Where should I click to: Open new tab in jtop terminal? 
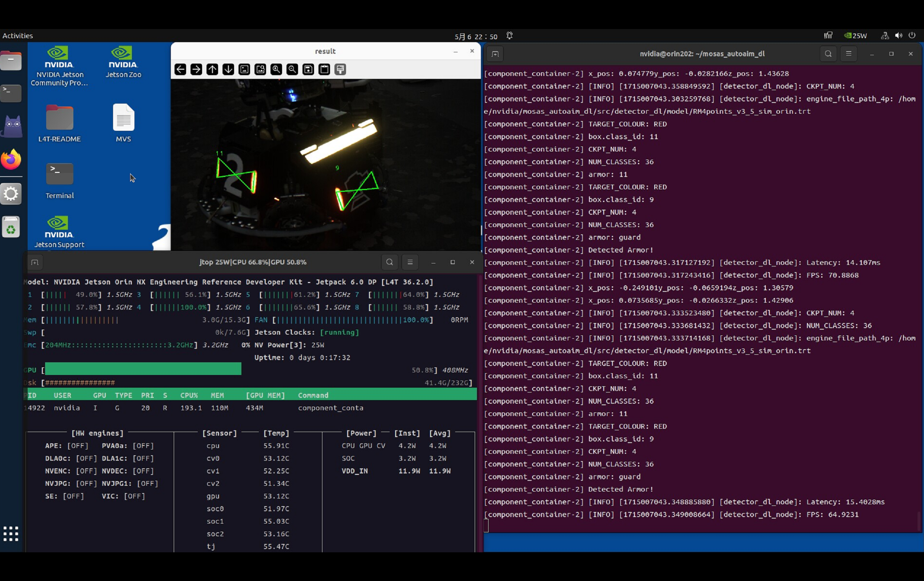[x=35, y=262]
